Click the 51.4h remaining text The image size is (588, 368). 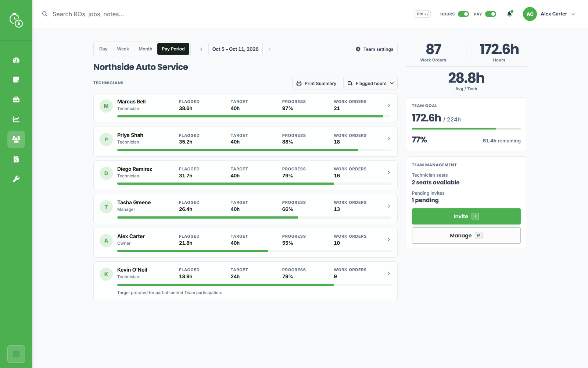coord(502,141)
